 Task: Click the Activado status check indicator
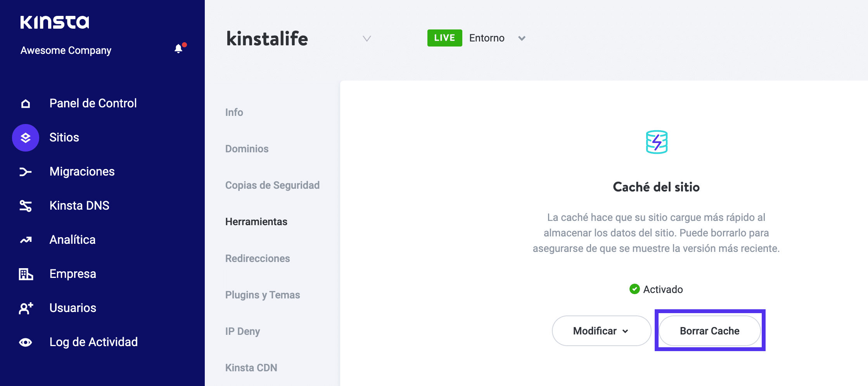coord(635,289)
